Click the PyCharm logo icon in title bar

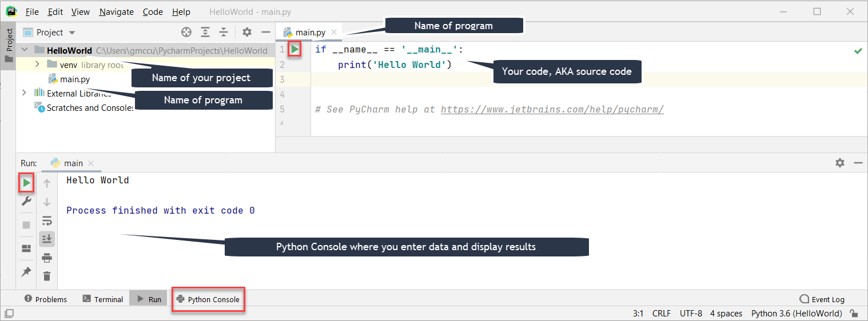[x=11, y=11]
